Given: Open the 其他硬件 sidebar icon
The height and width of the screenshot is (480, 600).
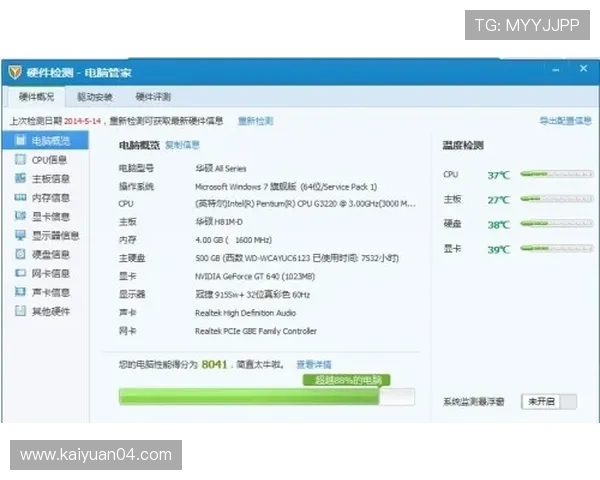Looking at the screenshot, I should pyautogui.click(x=21, y=311).
